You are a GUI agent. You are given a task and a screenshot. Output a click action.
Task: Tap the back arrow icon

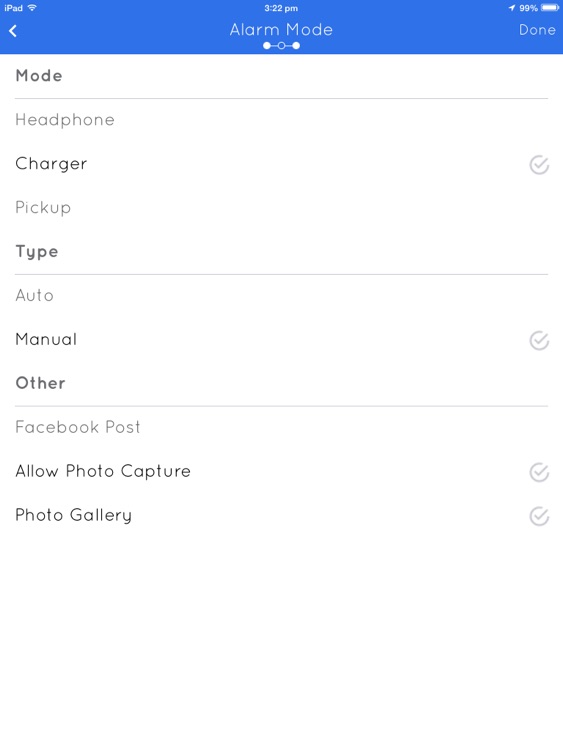(13, 31)
